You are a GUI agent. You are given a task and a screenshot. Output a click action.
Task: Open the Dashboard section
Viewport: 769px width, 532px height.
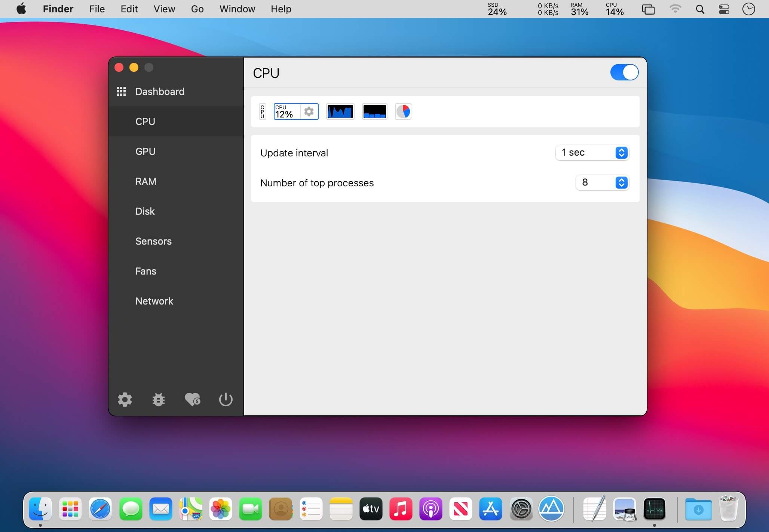point(160,92)
